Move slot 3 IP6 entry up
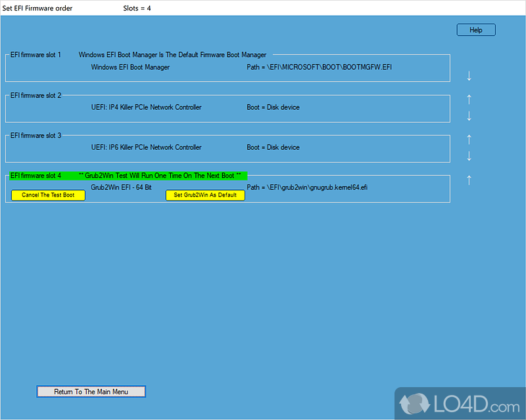526x420 pixels. pos(469,139)
